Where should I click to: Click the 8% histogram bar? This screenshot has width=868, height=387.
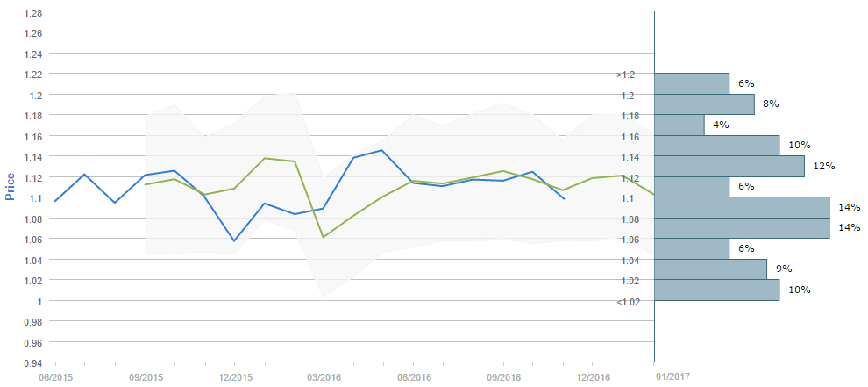705,104
